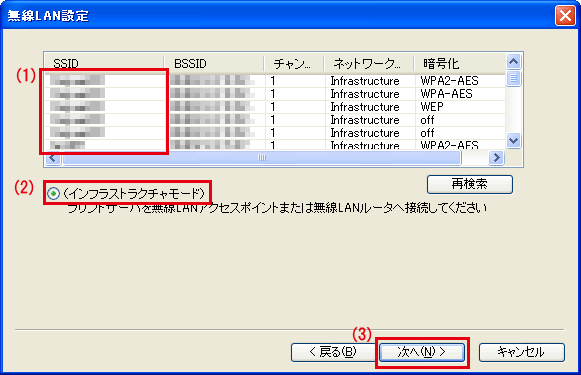
Task: Close the 無線LAN設定 dialog window
Action: pos(565,16)
